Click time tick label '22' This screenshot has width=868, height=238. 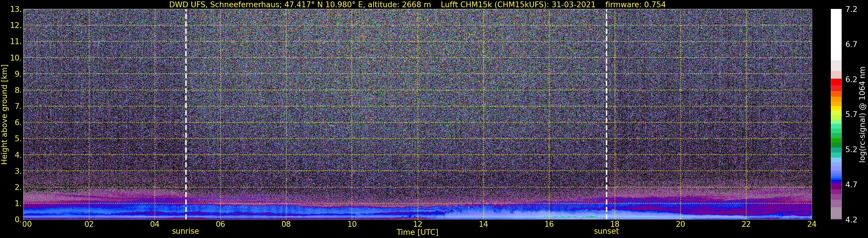[746, 224]
